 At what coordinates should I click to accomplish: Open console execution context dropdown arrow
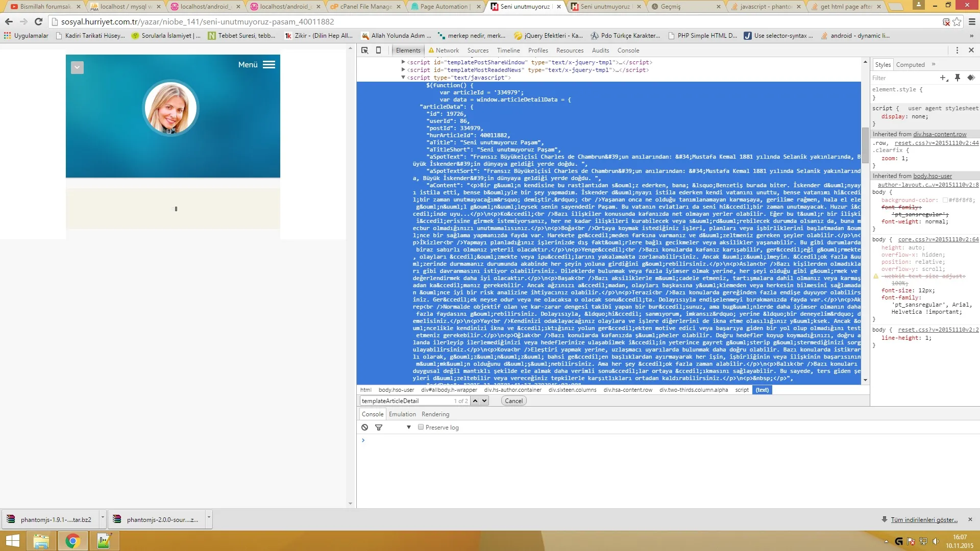(408, 428)
